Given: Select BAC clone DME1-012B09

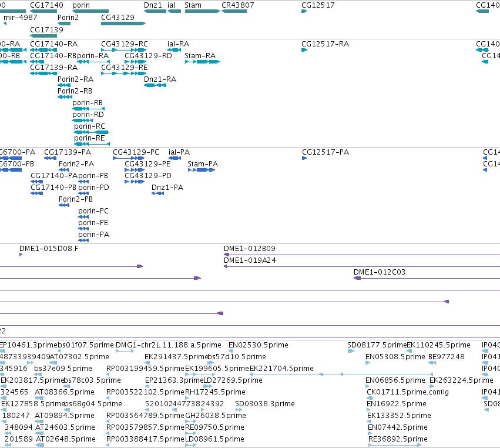Looking at the screenshot, I should [362, 255].
